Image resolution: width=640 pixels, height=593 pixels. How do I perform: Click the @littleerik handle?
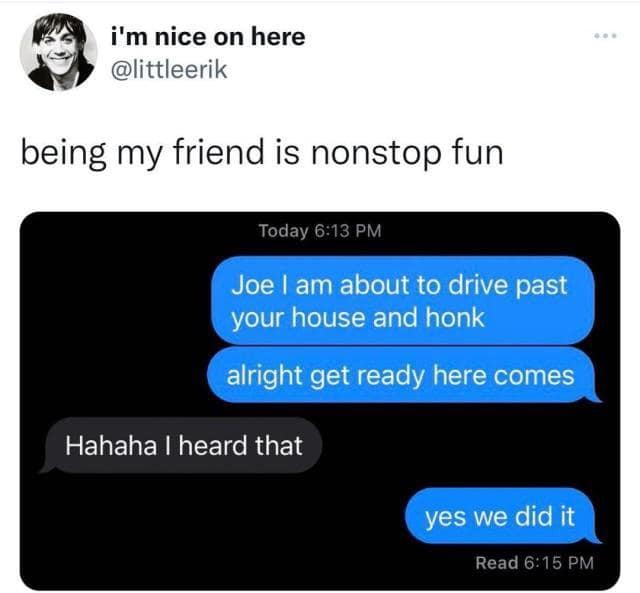[x=169, y=69]
